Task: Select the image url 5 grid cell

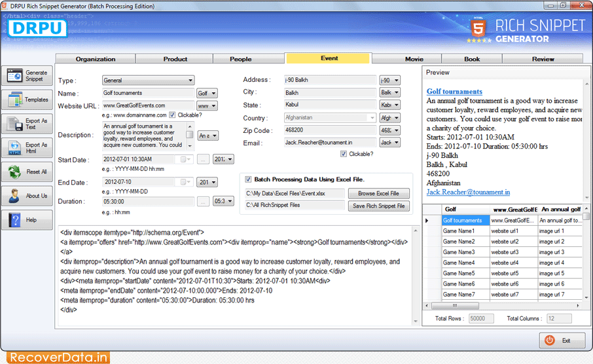Action: click(560, 273)
